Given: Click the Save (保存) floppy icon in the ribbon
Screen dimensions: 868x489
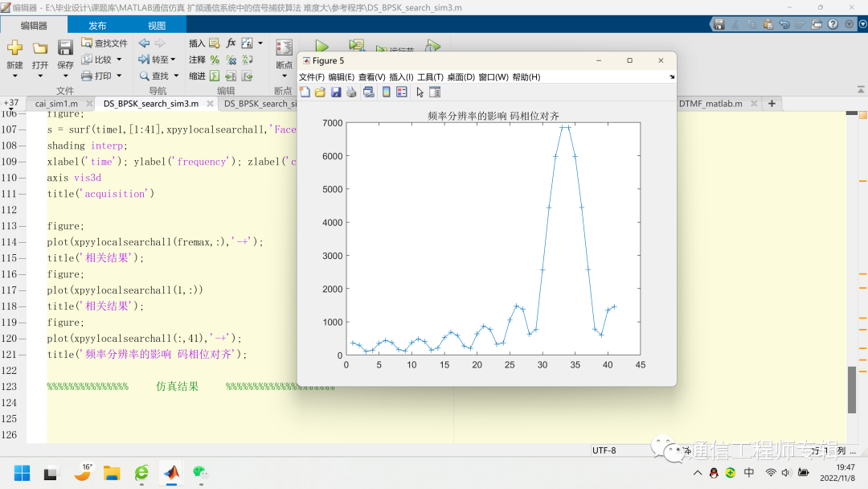Looking at the screenshot, I should [x=65, y=47].
